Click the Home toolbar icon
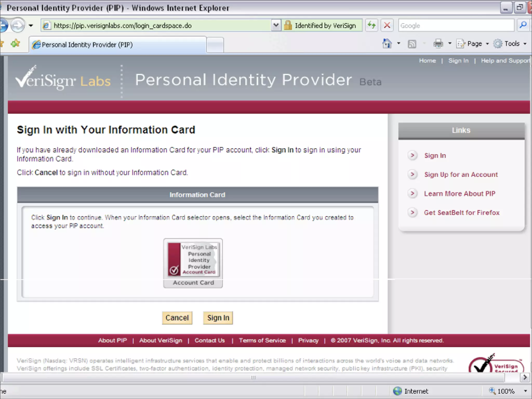Image resolution: width=532 pixels, height=399 pixels. 387,44
